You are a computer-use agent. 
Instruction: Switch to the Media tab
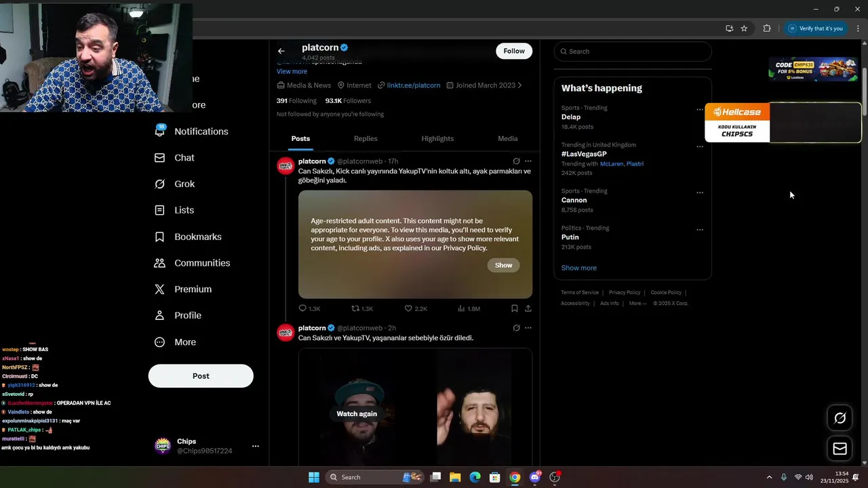coord(508,138)
